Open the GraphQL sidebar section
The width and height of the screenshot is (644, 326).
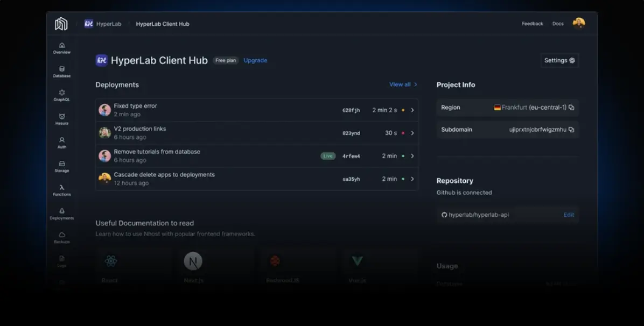[61, 96]
